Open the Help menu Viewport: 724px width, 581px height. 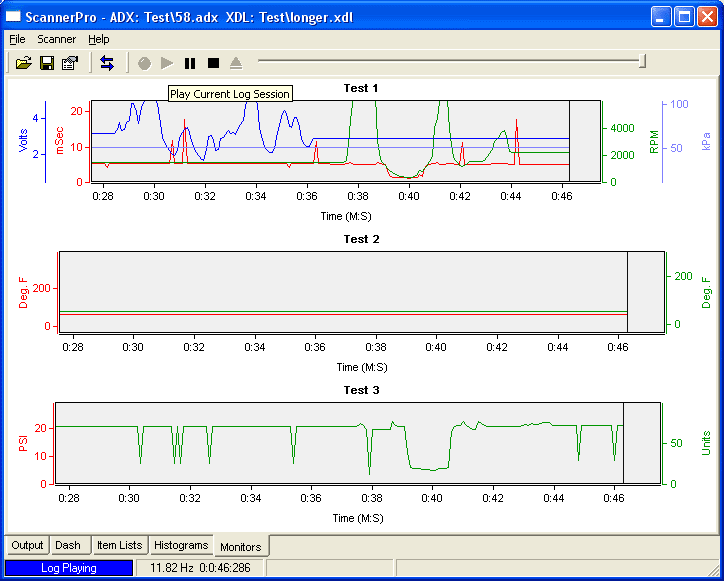pos(99,39)
